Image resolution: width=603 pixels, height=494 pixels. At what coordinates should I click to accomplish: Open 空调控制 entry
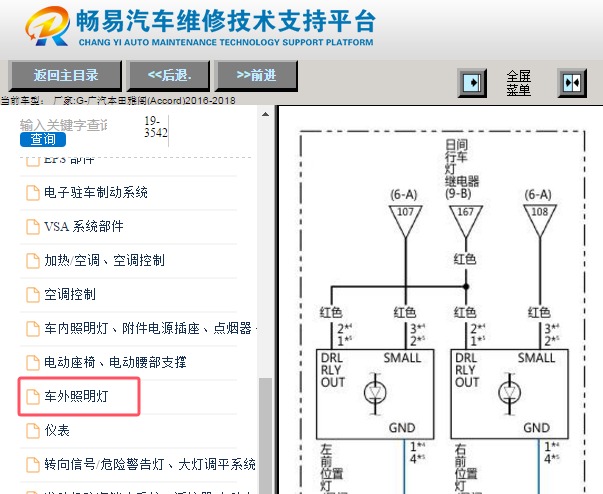[x=70, y=294]
